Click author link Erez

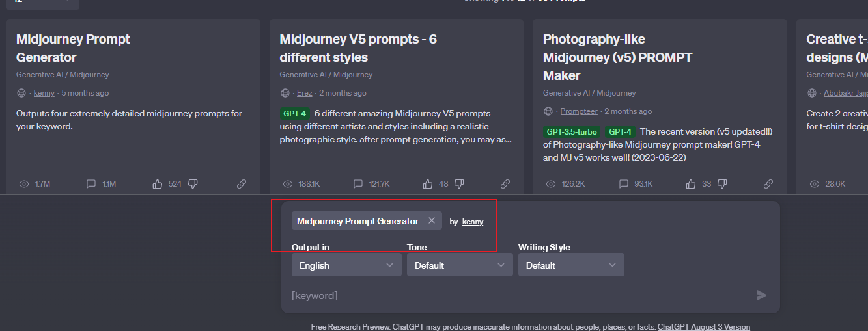click(304, 93)
